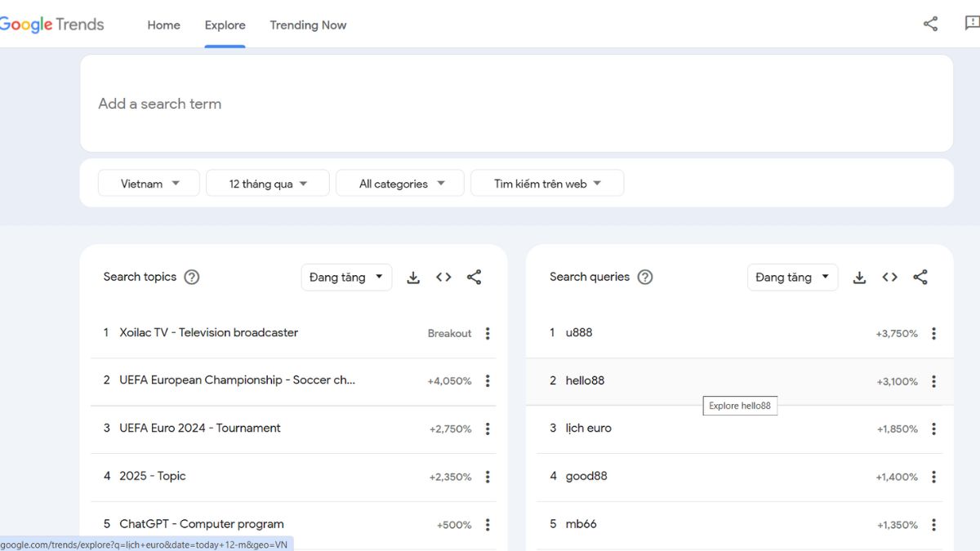The image size is (980, 551).
Task: Open more options for lịch euro query
Action: pyautogui.click(x=933, y=429)
